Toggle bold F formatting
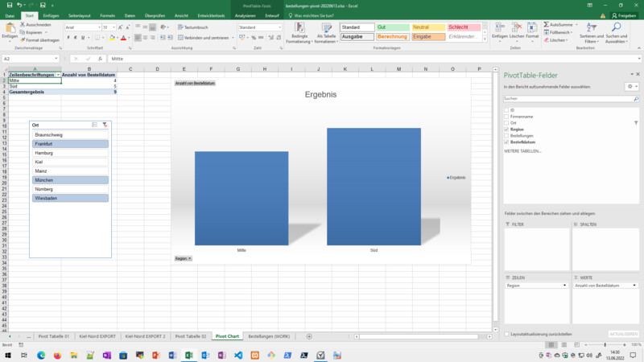Screen dimensions: 644x362 tap(68, 38)
